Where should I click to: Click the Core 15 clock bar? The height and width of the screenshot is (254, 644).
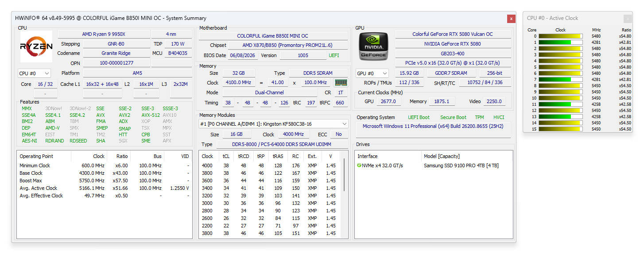coord(560,129)
